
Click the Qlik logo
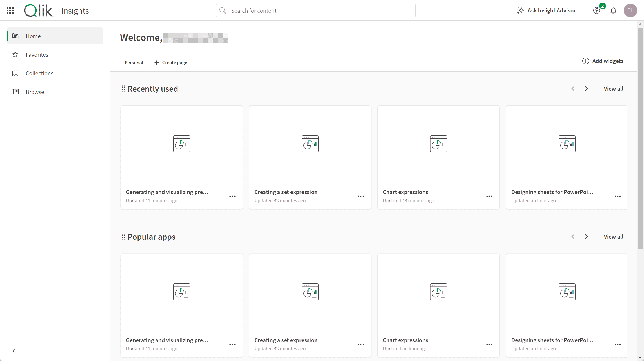pos(39,11)
